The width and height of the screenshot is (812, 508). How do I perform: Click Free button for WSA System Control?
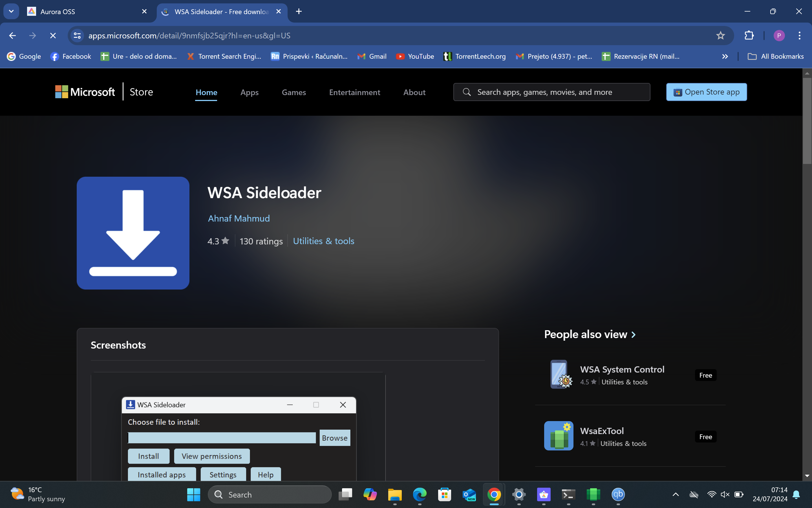click(x=705, y=375)
